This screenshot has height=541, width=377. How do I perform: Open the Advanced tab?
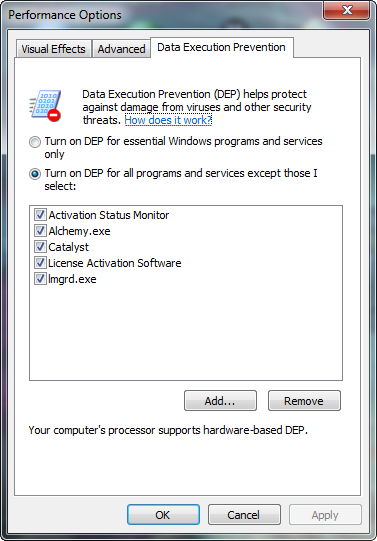(x=121, y=49)
